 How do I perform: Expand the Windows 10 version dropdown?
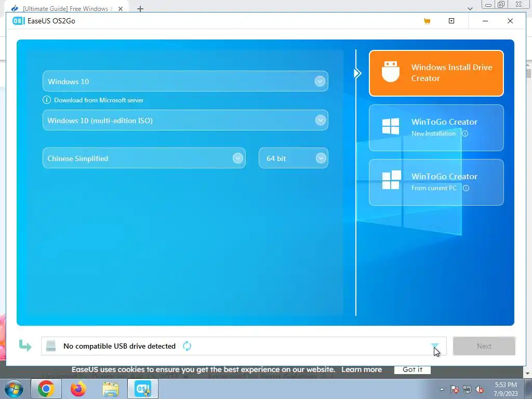(320, 82)
